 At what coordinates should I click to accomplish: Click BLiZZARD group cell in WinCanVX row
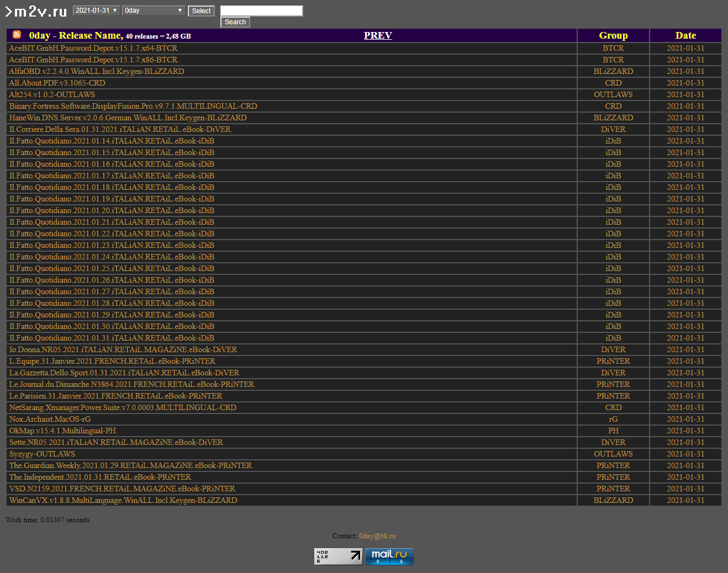coord(613,500)
